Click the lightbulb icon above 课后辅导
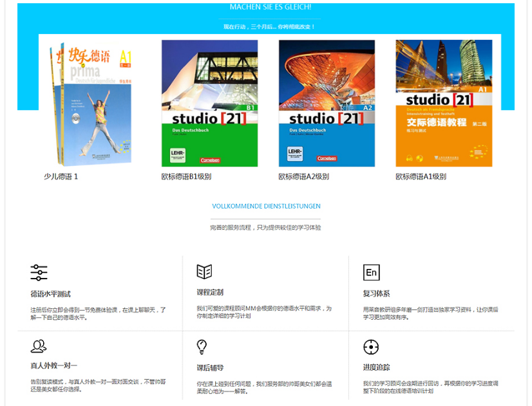 coord(202,347)
